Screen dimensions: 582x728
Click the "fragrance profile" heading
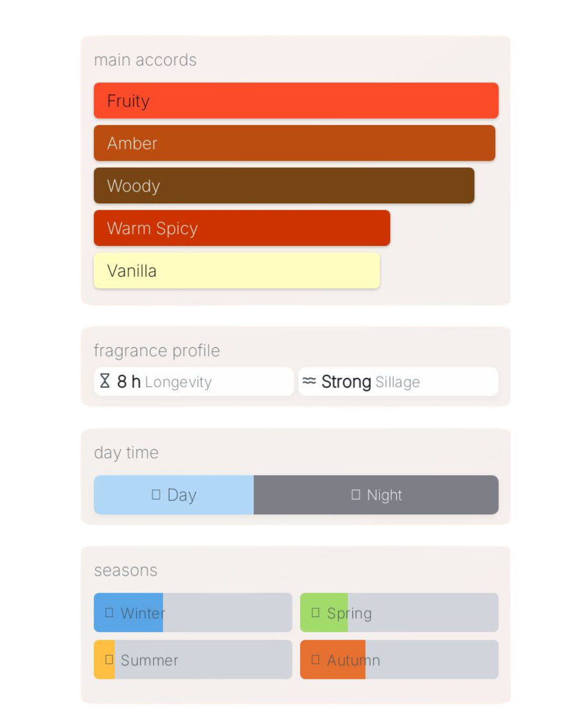157,351
